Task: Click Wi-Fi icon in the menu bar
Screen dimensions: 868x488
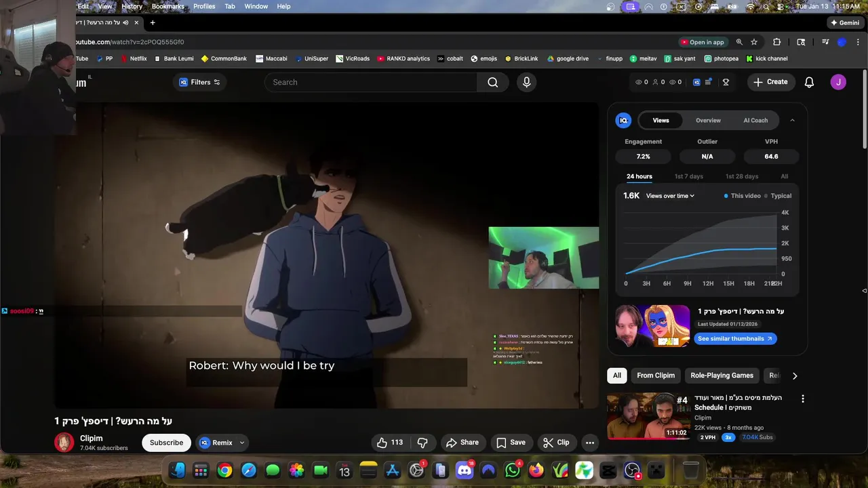Action: [751, 6]
